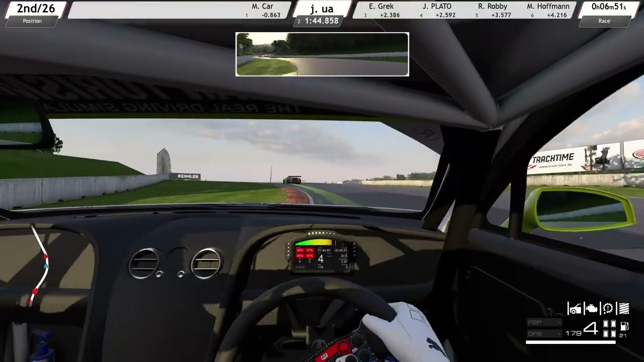Click the track minimap outline
644x362 pixels.
point(39,265)
